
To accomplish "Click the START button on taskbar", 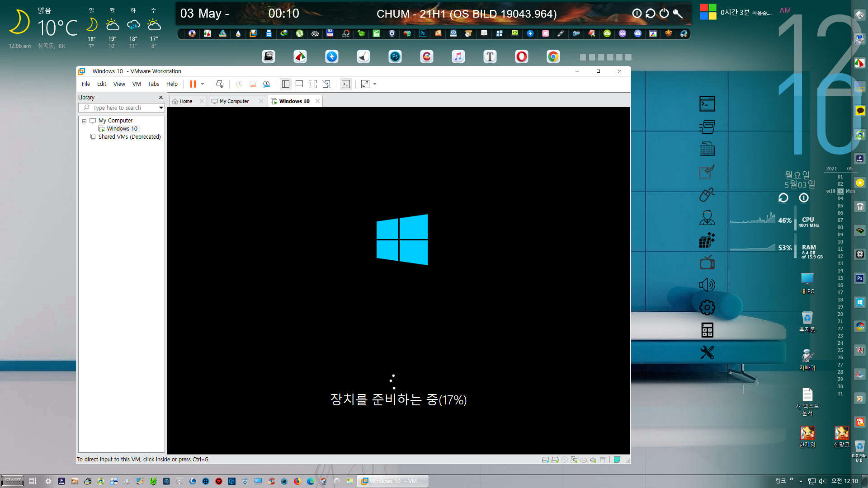I will 13,481.
